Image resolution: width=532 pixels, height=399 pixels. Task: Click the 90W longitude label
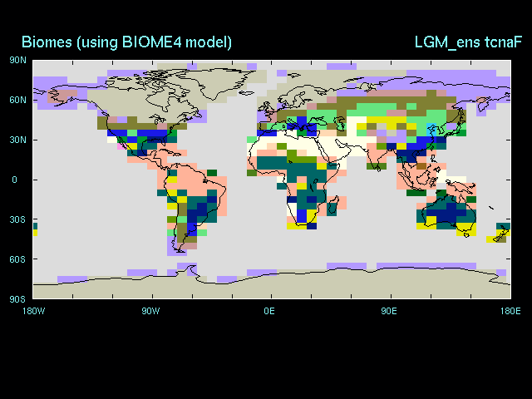150,311
